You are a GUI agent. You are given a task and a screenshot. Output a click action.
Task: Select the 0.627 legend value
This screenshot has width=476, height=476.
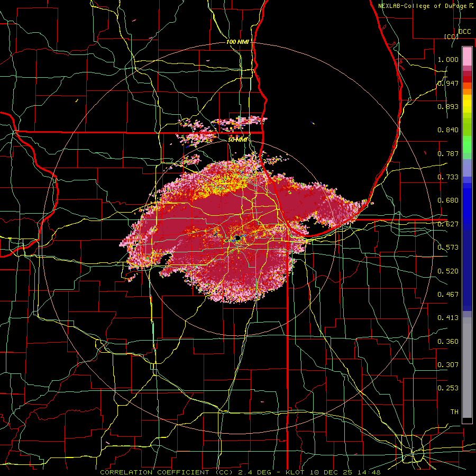(448, 224)
